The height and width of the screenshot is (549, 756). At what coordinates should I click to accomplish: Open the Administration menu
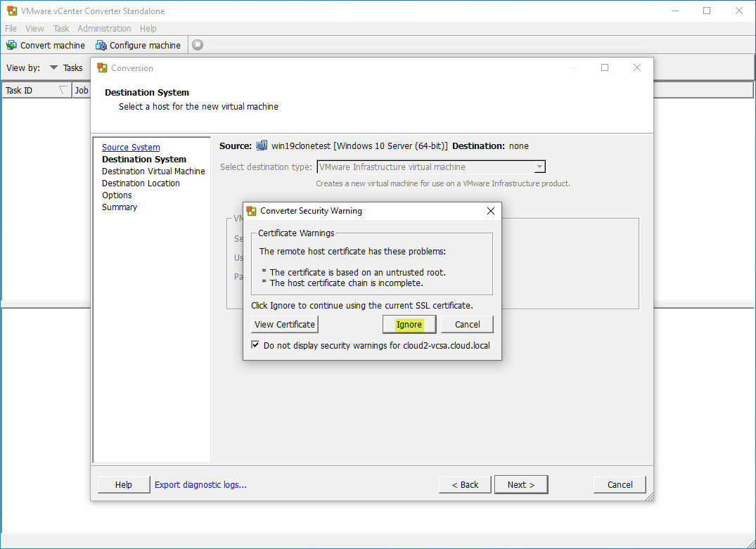point(104,28)
